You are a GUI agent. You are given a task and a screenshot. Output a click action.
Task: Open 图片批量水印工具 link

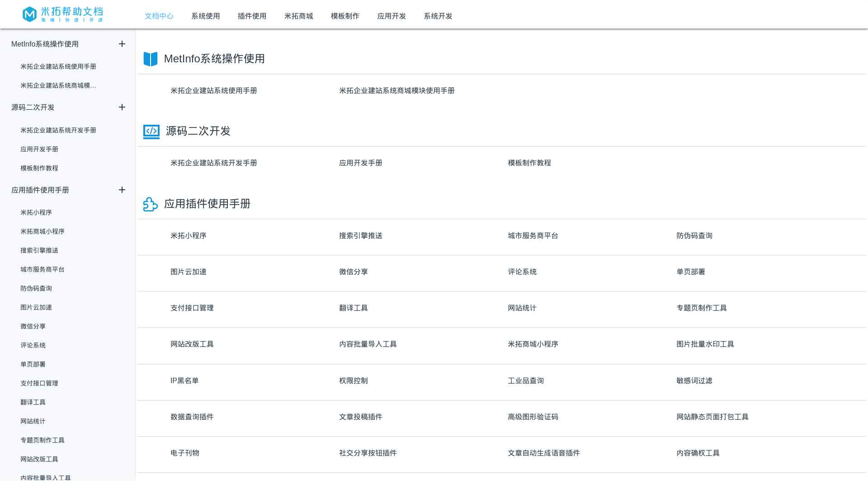(x=705, y=344)
